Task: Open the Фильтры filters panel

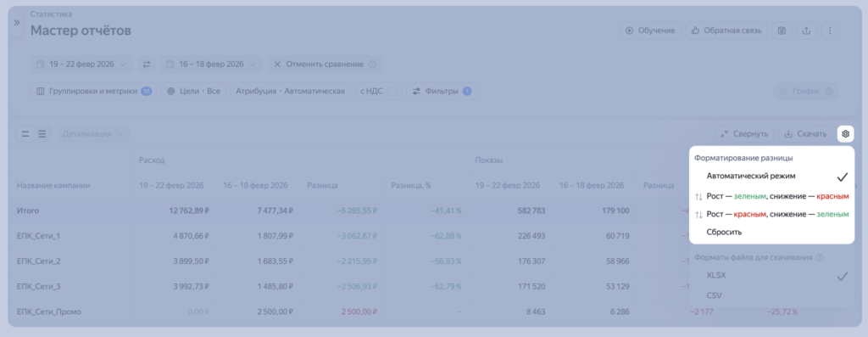Action: pyautogui.click(x=442, y=92)
